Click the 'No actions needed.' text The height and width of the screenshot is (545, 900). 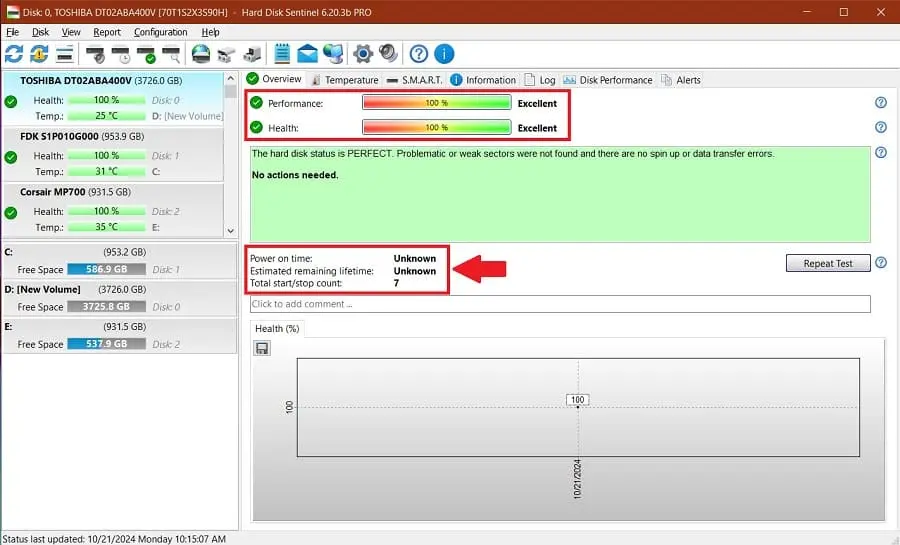click(x=295, y=175)
